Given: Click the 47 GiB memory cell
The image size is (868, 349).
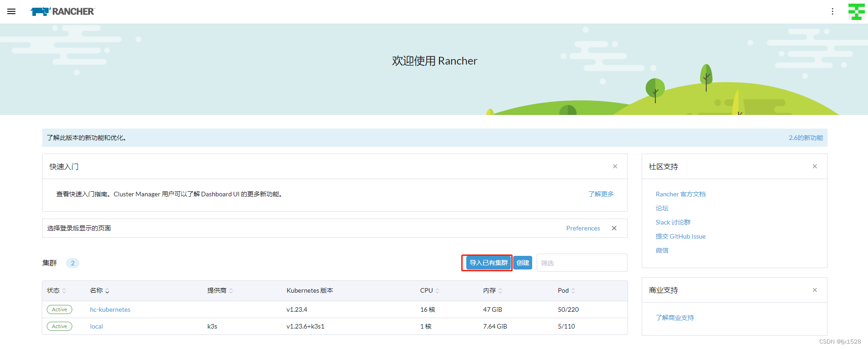Looking at the screenshot, I should (493, 309).
